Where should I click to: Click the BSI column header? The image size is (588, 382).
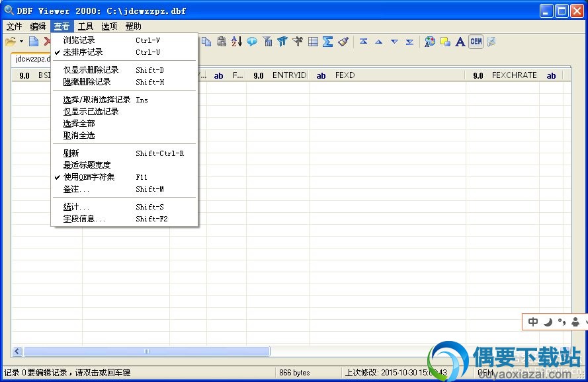point(32,75)
